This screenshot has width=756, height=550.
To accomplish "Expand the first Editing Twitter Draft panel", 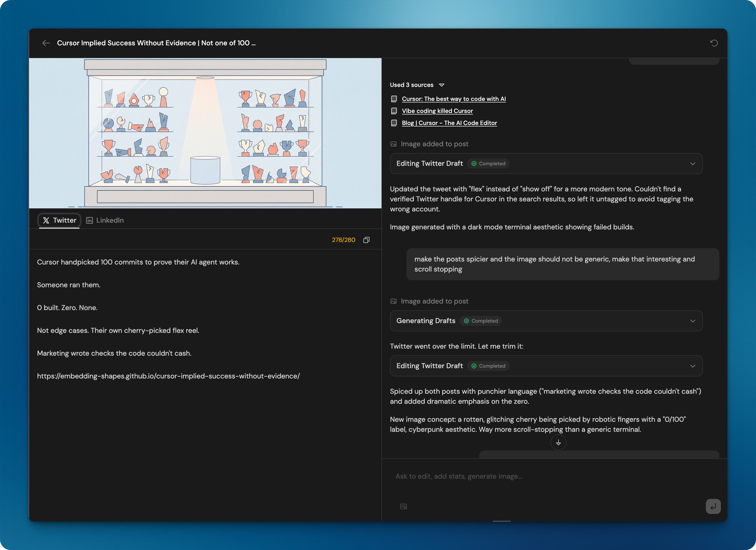I will pos(692,164).
